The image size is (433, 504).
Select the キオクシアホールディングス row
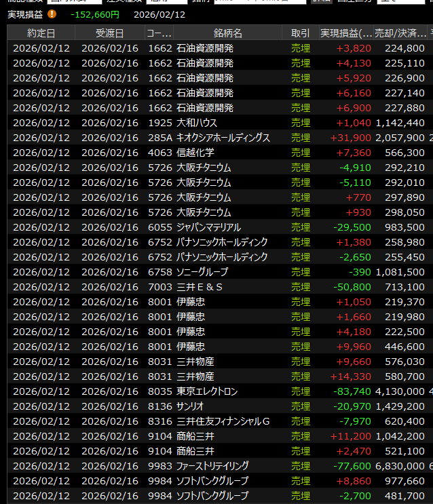pyautogui.click(x=223, y=138)
